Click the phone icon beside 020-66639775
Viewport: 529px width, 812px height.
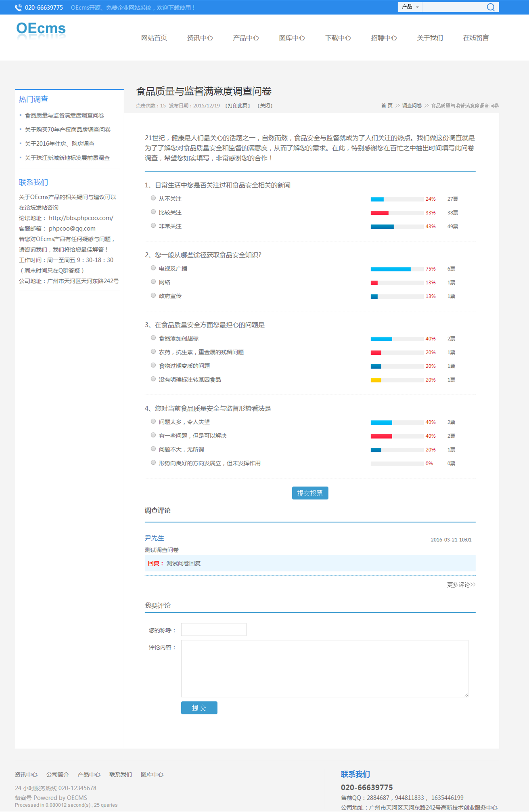[19, 8]
